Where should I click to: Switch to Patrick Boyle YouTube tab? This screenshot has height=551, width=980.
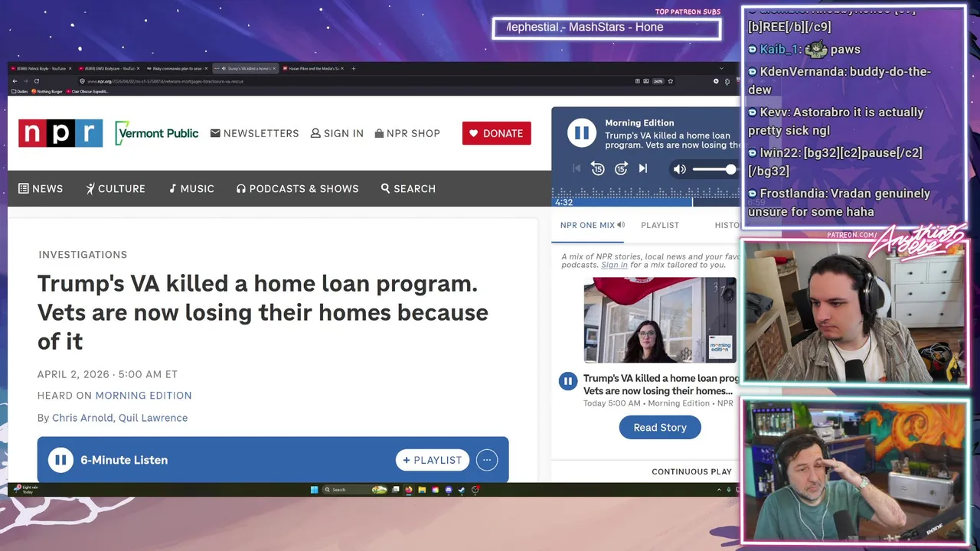pos(41,68)
